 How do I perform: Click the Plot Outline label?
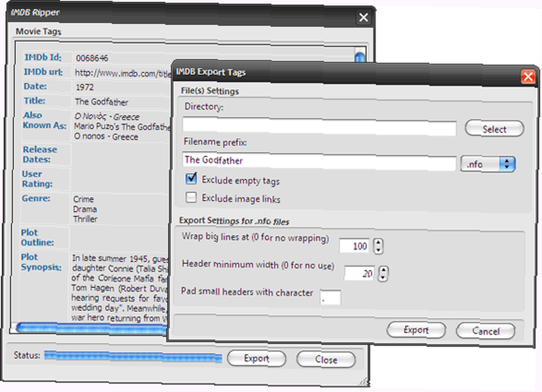[x=37, y=238]
